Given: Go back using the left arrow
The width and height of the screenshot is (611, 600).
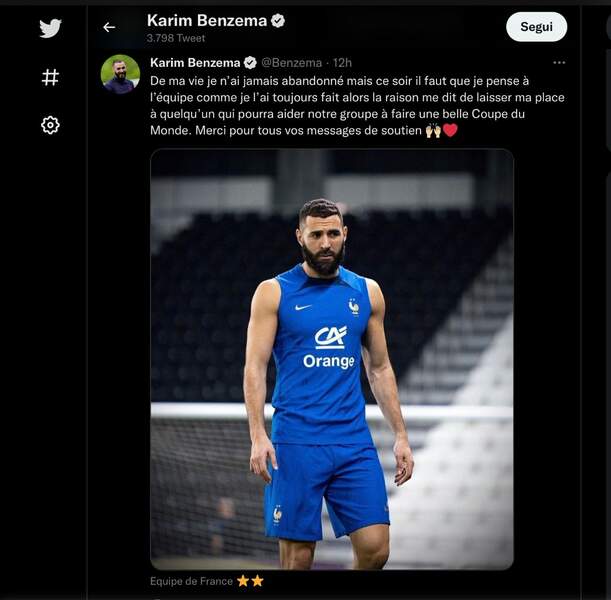Looking at the screenshot, I should click(x=109, y=27).
